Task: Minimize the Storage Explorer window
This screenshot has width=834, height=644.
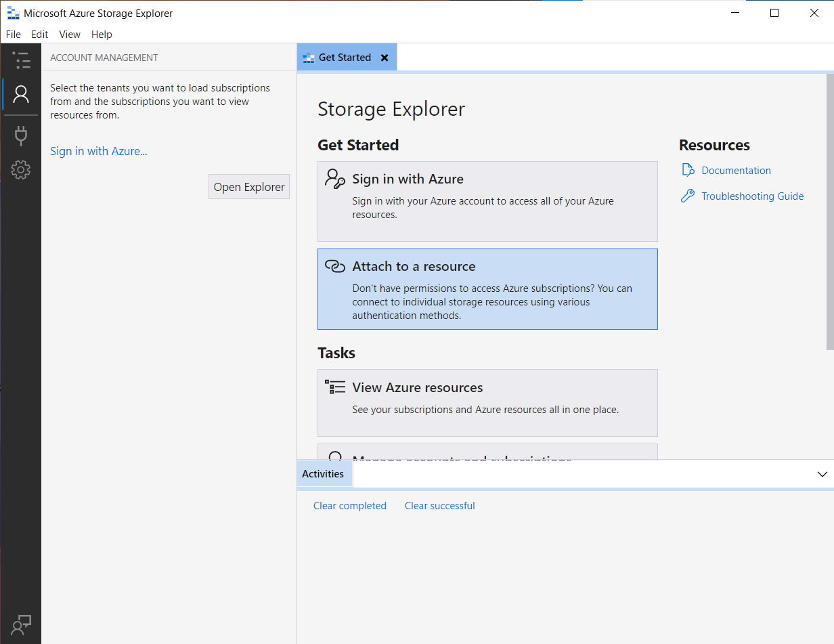Action: 735,13
